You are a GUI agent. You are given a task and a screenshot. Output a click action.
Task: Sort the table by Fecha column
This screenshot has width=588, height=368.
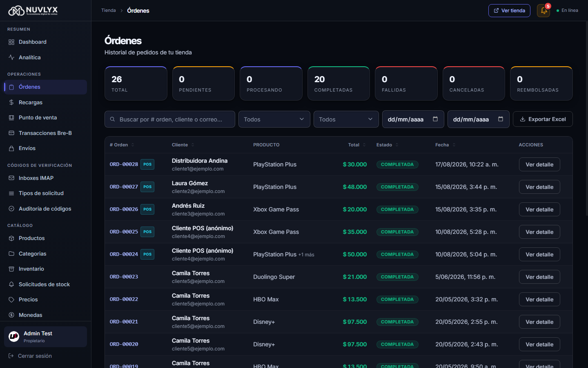pos(445,145)
